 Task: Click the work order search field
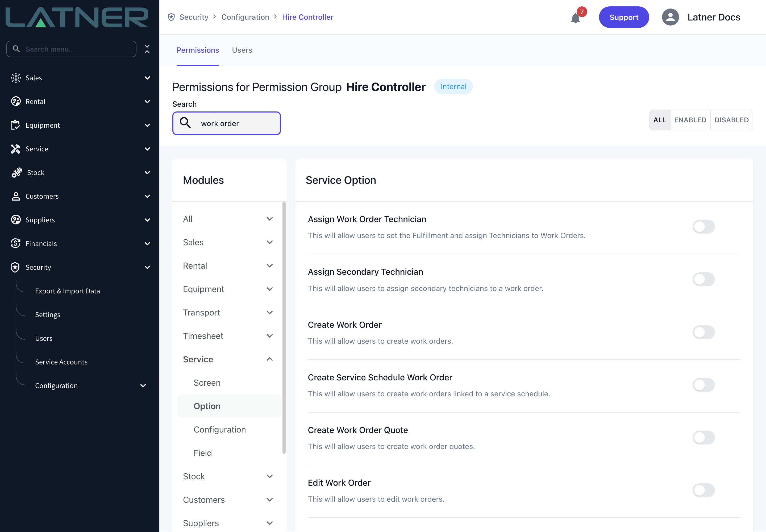coord(226,123)
